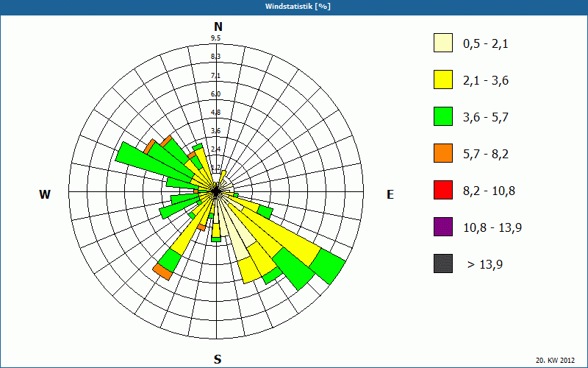Click the 3,6 radial axis value
Viewport: 588px width, 368px height.
pos(215,131)
